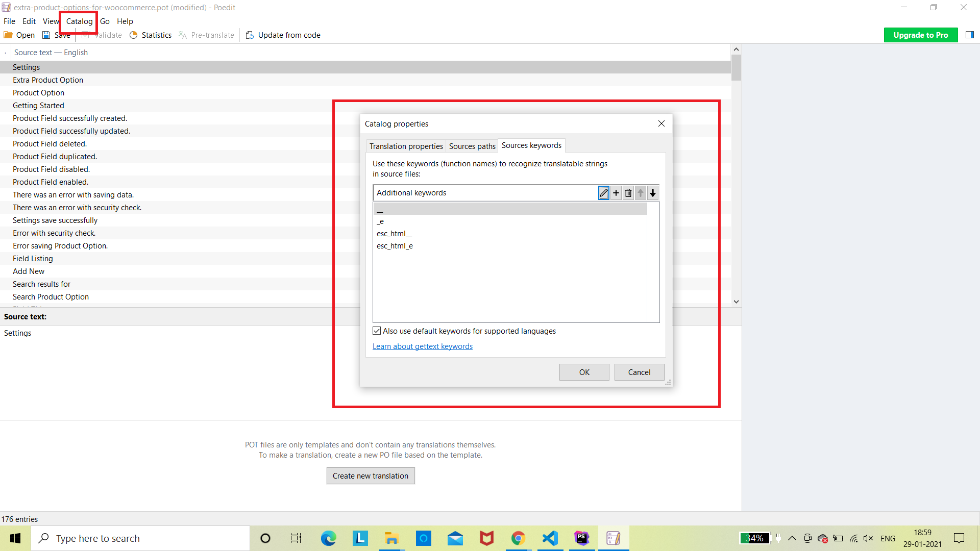Show hidden system tray icons
The width and height of the screenshot is (980, 551).
click(792, 538)
